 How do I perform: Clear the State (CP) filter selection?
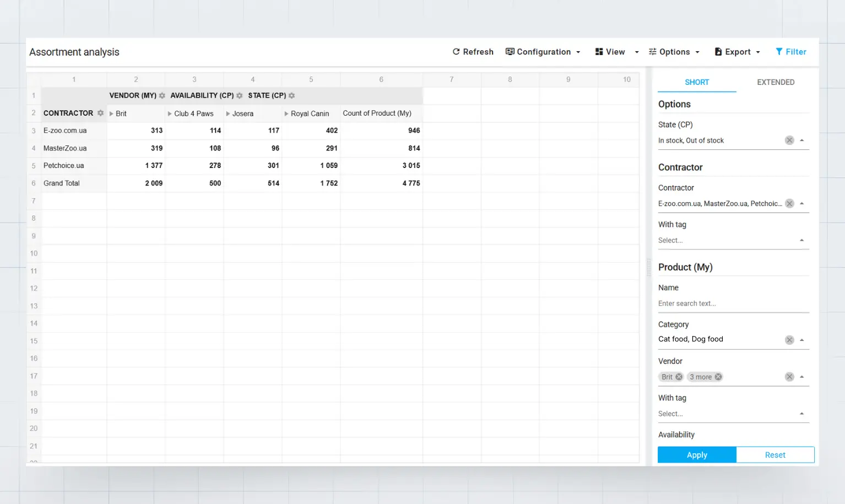coord(789,140)
